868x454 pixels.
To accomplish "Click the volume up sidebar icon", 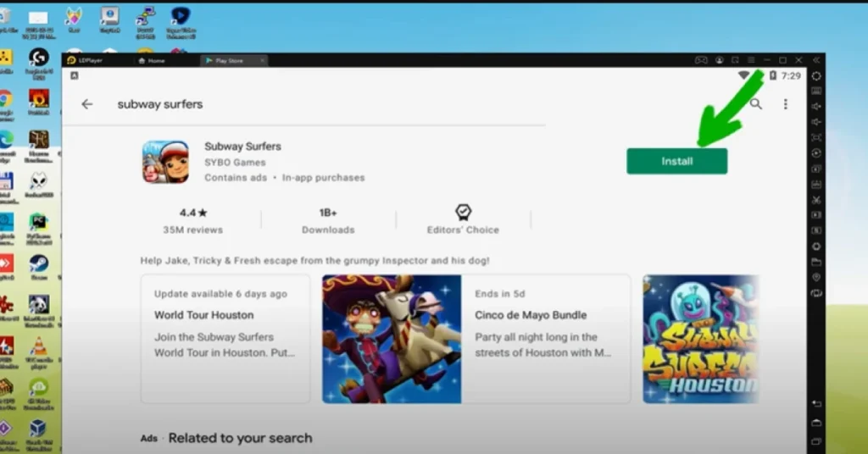I will click(x=816, y=106).
